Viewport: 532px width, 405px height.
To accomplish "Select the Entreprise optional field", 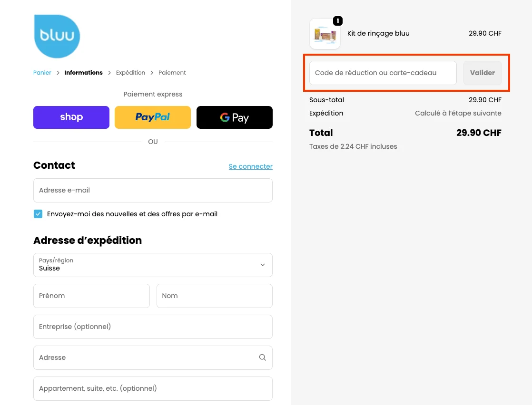I will pos(152,327).
